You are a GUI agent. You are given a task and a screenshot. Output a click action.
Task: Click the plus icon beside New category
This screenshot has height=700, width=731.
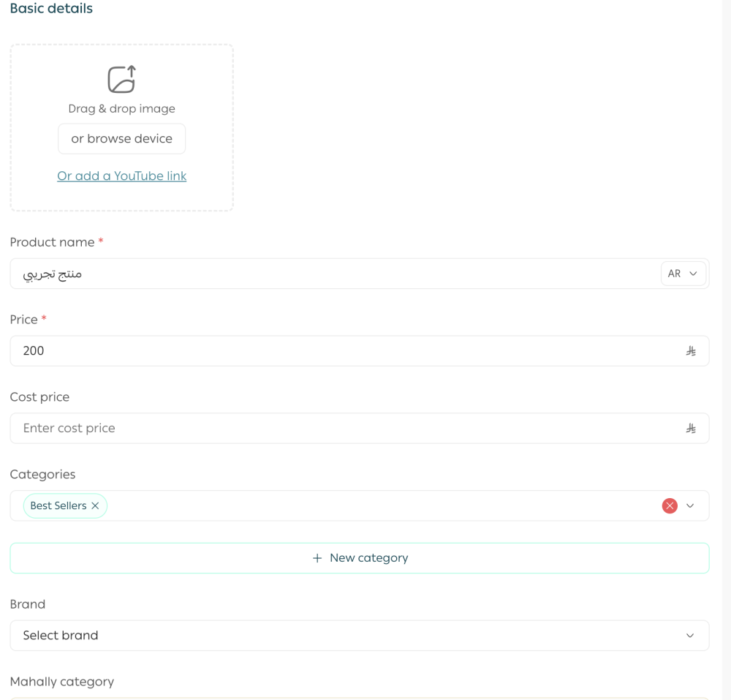click(x=317, y=558)
